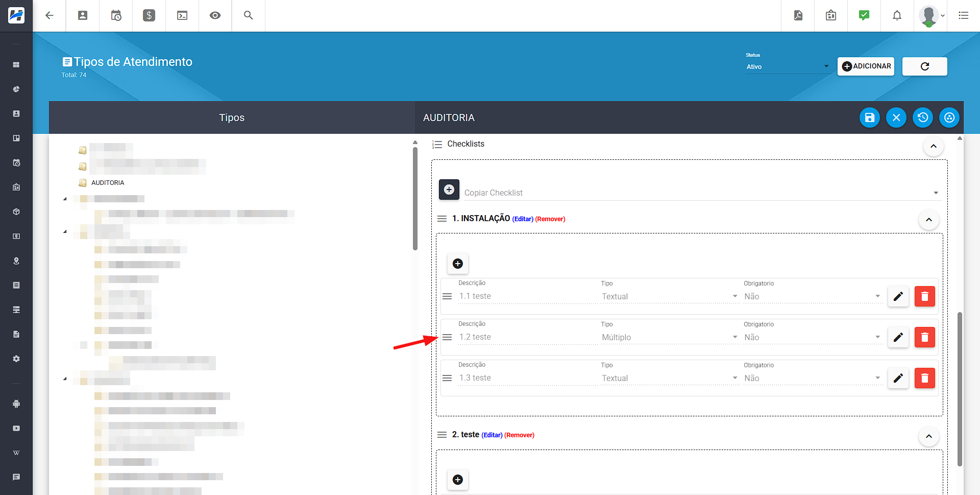
Task: Open Tipo dropdown showing Múltiplo
Action: click(x=670, y=337)
